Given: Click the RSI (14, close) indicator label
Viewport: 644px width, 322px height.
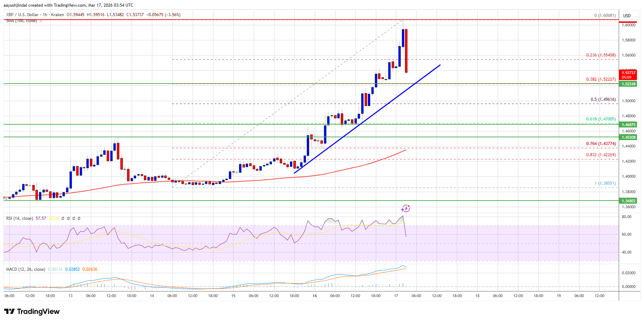Looking at the screenshot, I should click(x=20, y=218).
